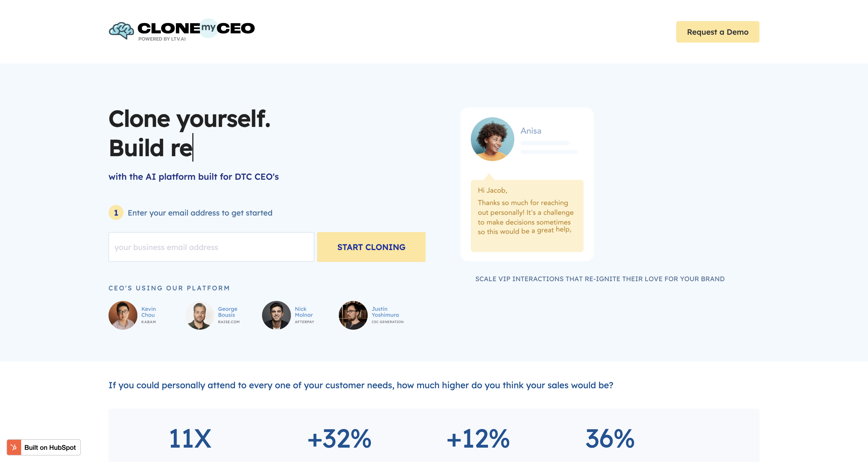Select Kevin Chou's profile photo

[123, 315]
